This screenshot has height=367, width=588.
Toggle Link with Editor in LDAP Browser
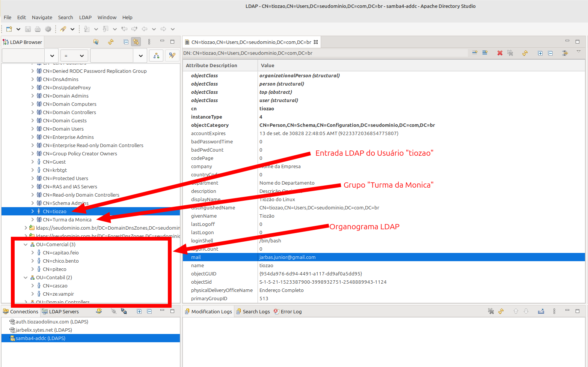coord(136,42)
